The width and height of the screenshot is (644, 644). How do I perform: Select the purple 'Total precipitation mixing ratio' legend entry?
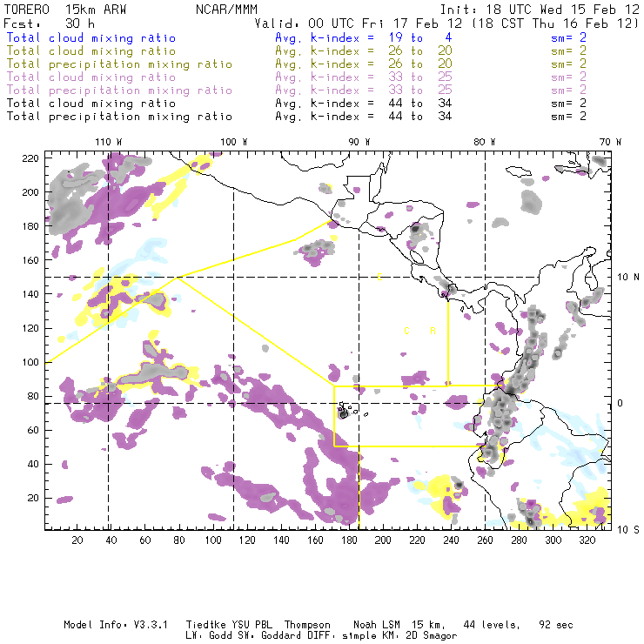click(x=119, y=91)
